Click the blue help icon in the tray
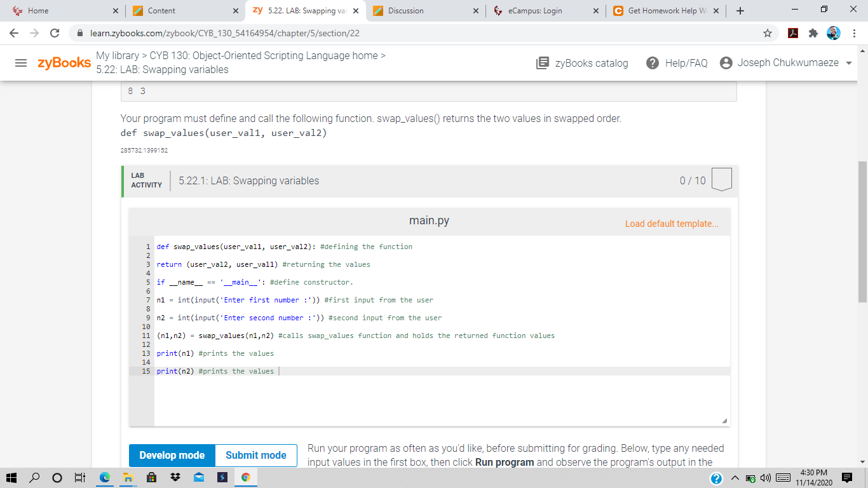Viewport: 868px width, 488px height. (x=717, y=478)
